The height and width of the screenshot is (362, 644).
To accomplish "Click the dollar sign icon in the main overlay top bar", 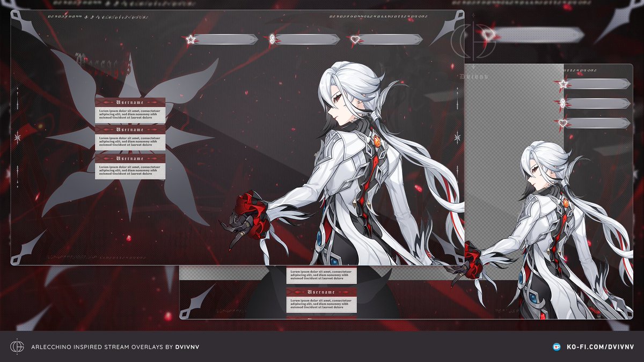I will [x=273, y=39].
